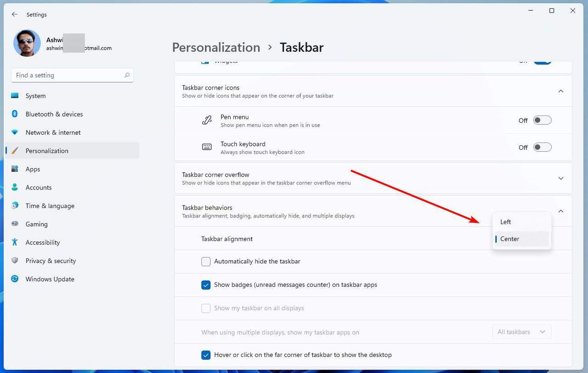Click the Accounts person icon
588x373 pixels.
click(15, 187)
